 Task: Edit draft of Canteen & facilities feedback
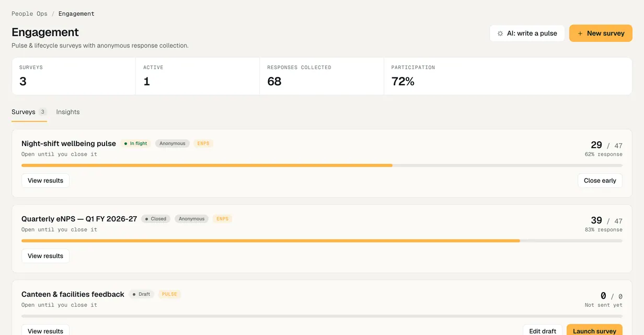tap(543, 331)
